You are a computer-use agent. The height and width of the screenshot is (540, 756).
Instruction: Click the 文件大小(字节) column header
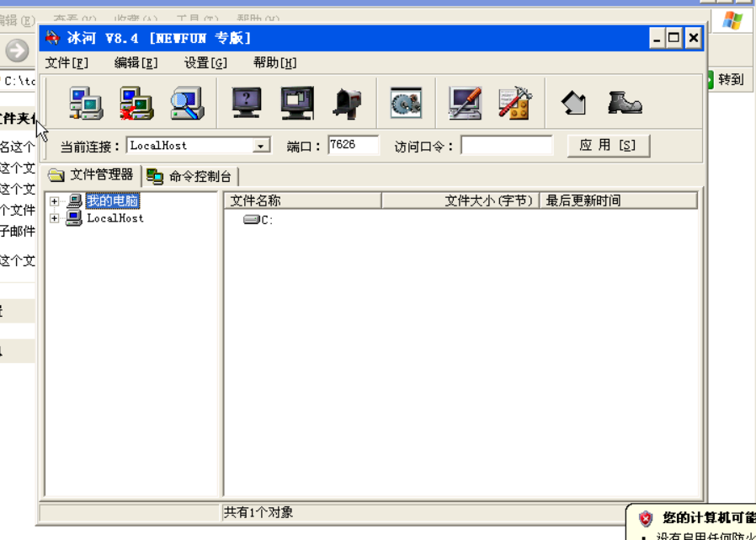pos(461,200)
